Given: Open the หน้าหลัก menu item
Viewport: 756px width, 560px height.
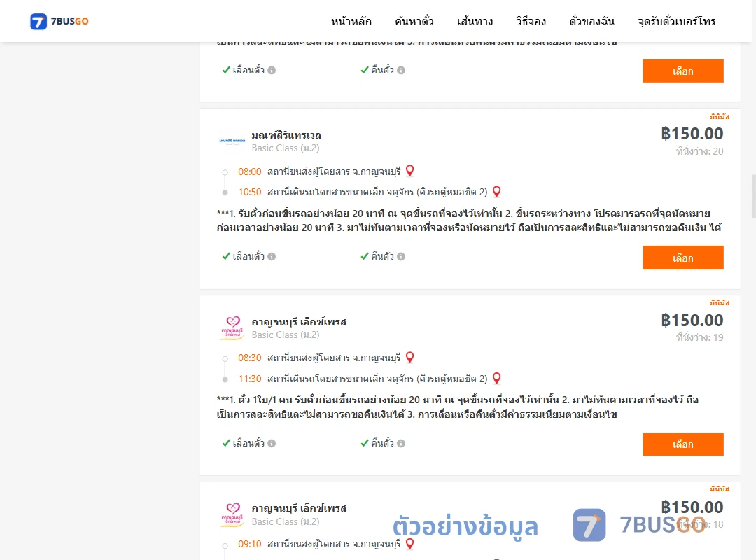Looking at the screenshot, I should 351,21.
